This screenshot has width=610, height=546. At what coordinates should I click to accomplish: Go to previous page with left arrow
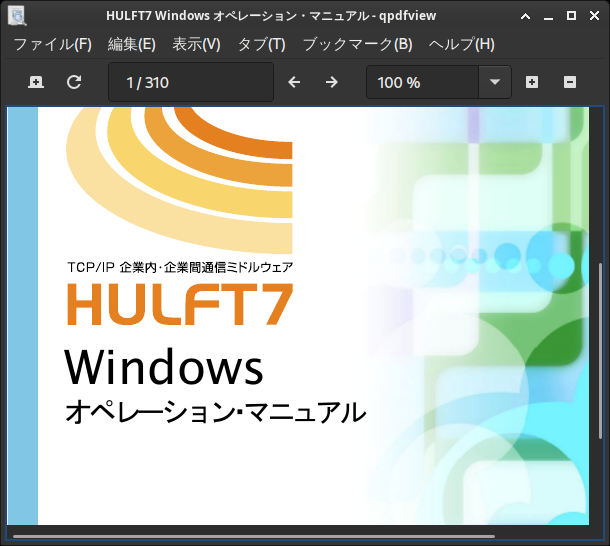click(x=294, y=82)
